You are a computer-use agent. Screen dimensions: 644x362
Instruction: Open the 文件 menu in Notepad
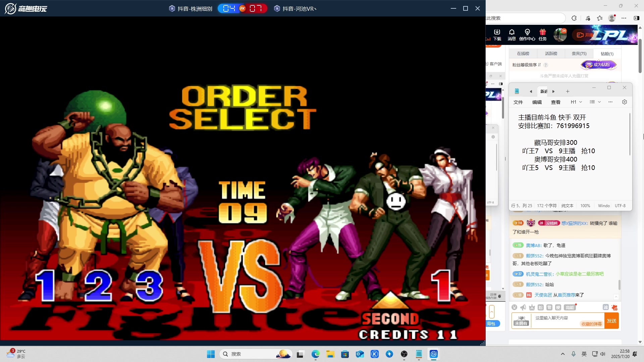pyautogui.click(x=518, y=102)
